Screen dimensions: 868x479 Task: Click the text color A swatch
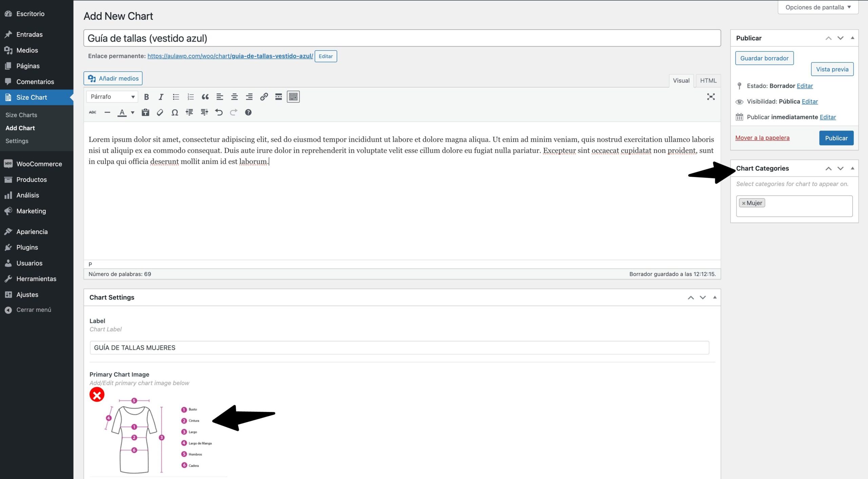[122, 113]
